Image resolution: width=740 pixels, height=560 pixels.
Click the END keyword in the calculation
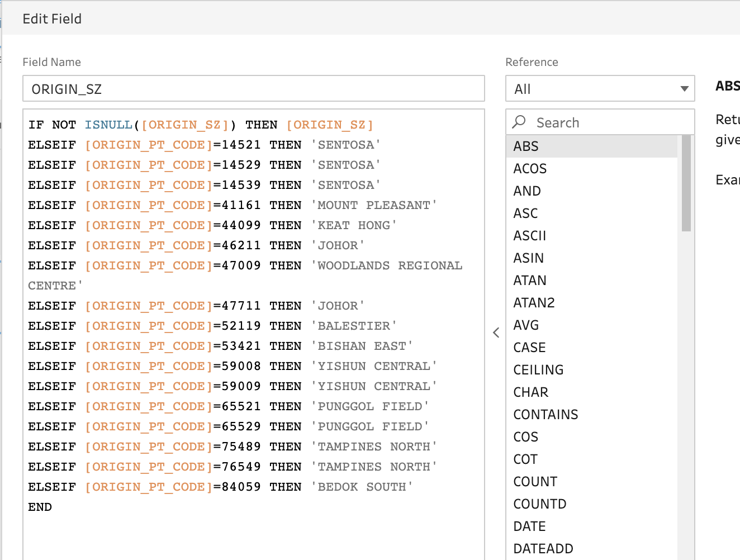[x=40, y=507]
